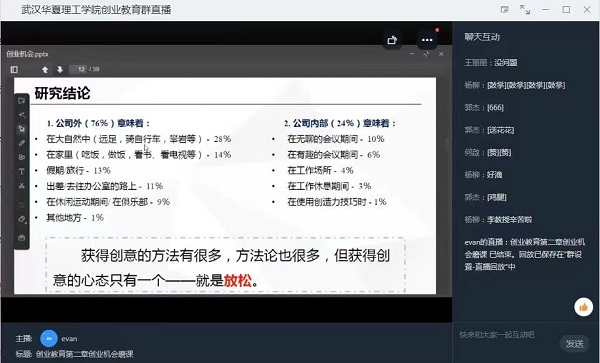Select the eraser tool in annotation bar
The height and width of the screenshot is (363, 600).
tap(22, 219)
